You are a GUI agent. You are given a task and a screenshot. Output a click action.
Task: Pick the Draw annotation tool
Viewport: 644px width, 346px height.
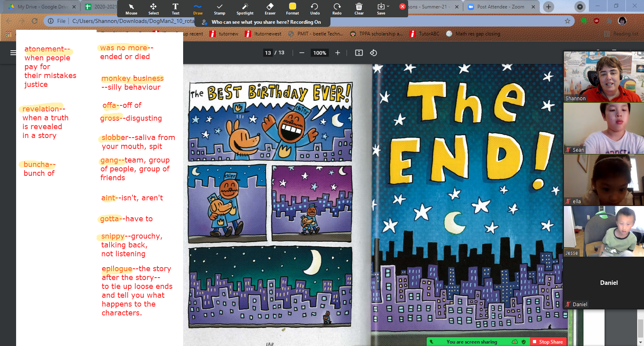point(198,9)
